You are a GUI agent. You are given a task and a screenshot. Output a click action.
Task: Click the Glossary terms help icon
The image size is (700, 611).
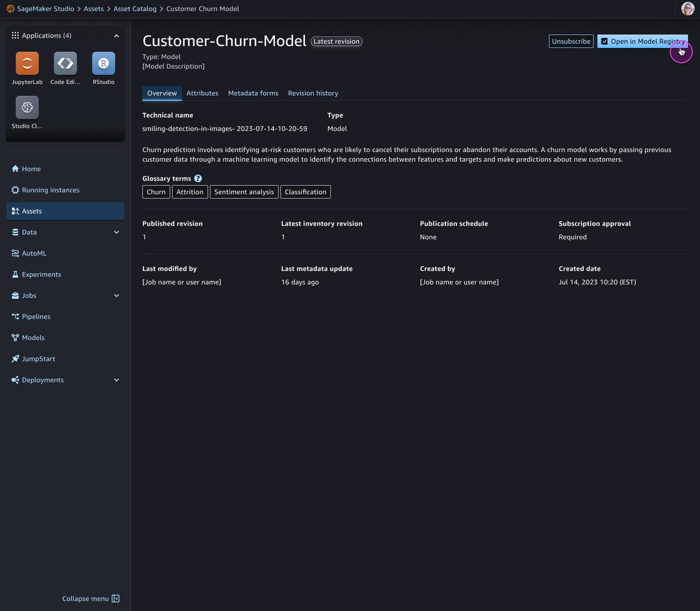point(198,178)
